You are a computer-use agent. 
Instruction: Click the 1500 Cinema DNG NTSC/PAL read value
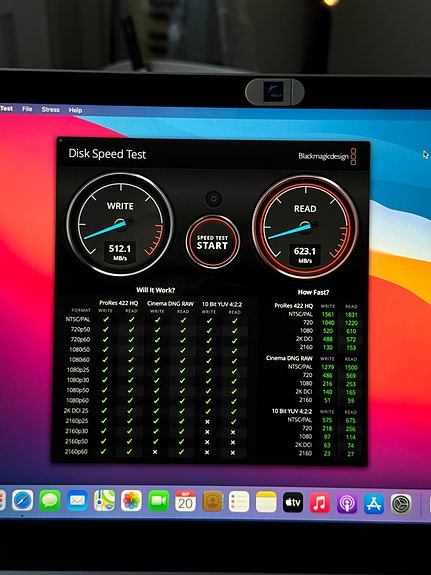(x=351, y=367)
